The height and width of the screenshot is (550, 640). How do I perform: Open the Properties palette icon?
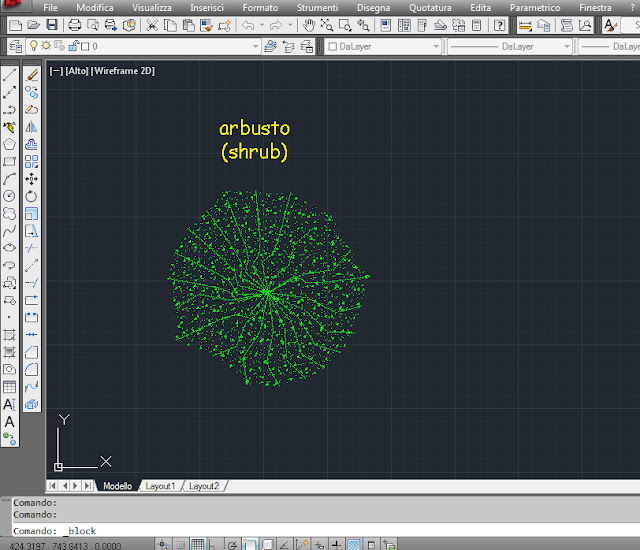(x=386, y=25)
